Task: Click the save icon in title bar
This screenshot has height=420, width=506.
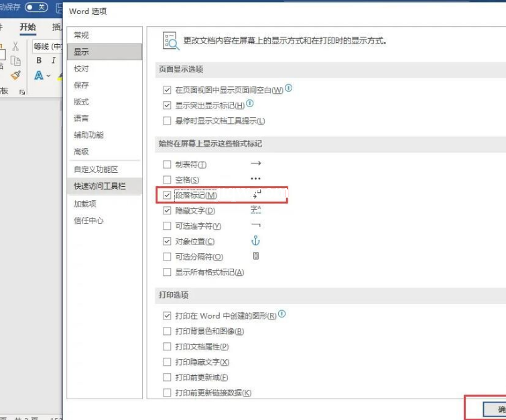Action: 59,8
